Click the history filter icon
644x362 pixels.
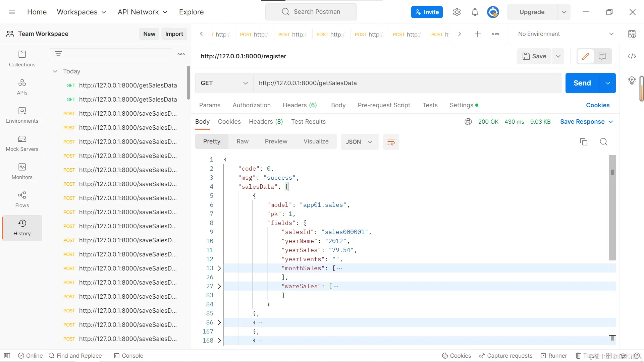pyautogui.click(x=58, y=54)
